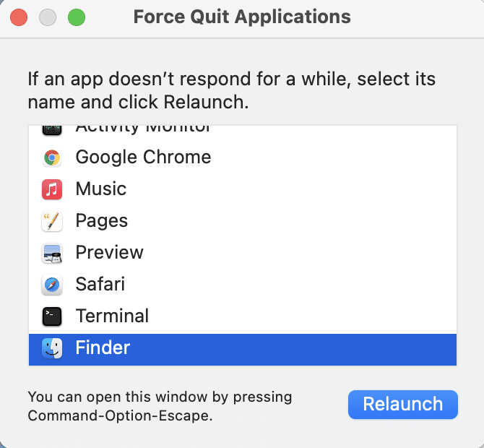Image resolution: width=484 pixels, height=448 pixels.
Task: Click the Google Chrome icon
Action: tap(52, 158)
